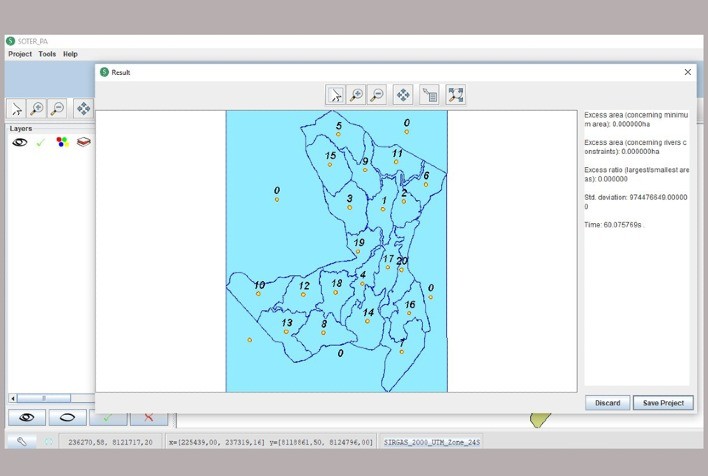Click the zoom to full extent icon
Viewport: 708px width, 476px height.
pyautogui.click(x=456, y=95)
